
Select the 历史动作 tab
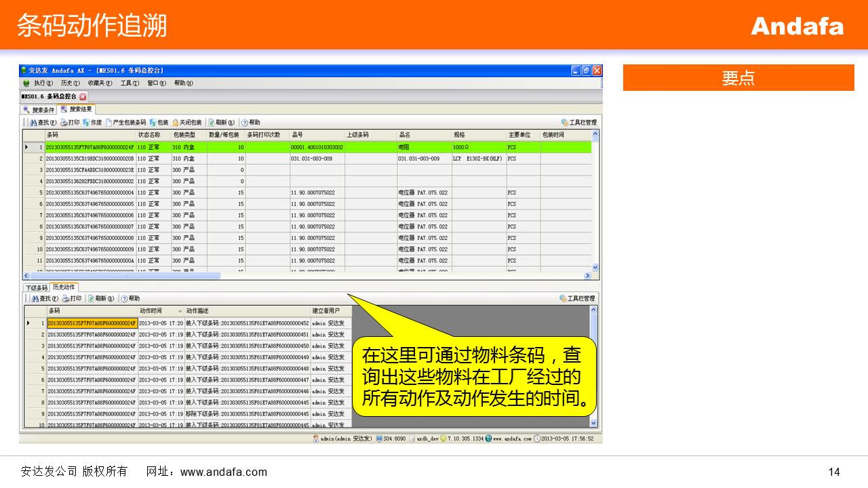(64, 287)
